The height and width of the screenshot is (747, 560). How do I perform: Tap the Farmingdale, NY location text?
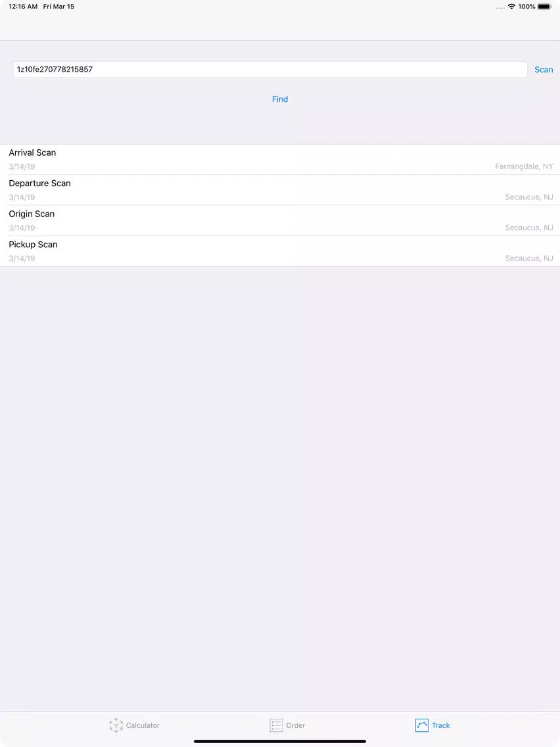click(x=524, y=166)
